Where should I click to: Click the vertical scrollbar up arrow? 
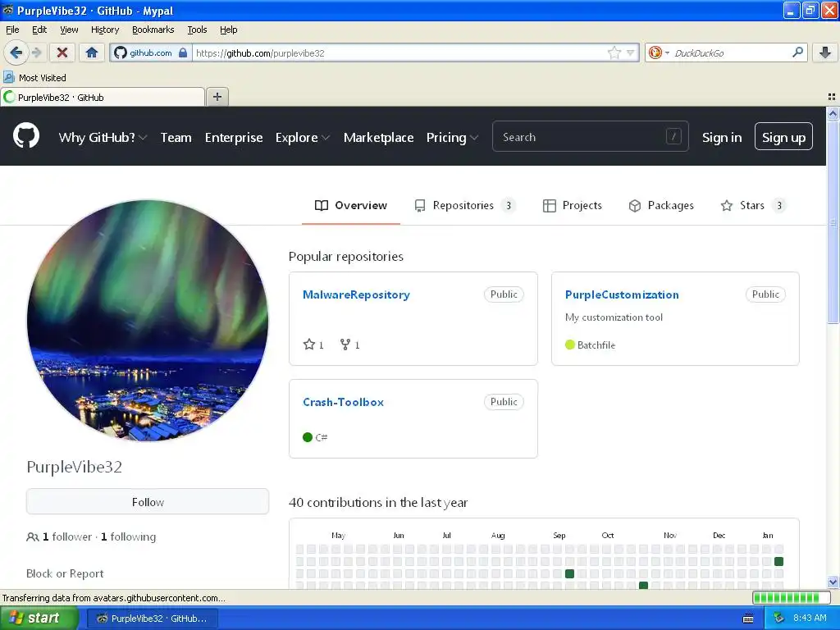pyautogui.click(x=833, y=113)
